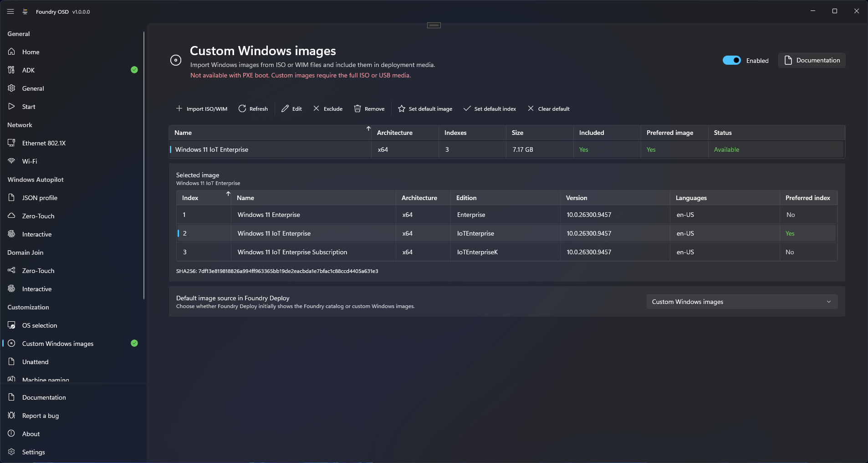The image size is (868, 463).
Task: Toggle the Enabled switch off
Action: point(731,60)
